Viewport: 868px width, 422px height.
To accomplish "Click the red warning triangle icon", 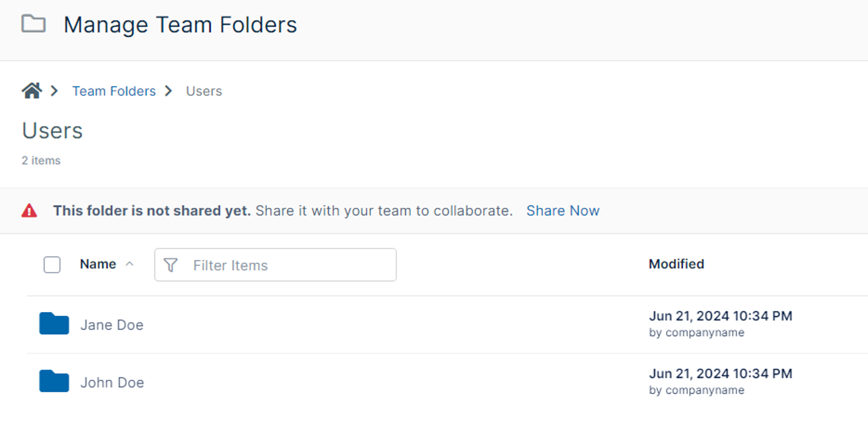I will pos(29,211).
